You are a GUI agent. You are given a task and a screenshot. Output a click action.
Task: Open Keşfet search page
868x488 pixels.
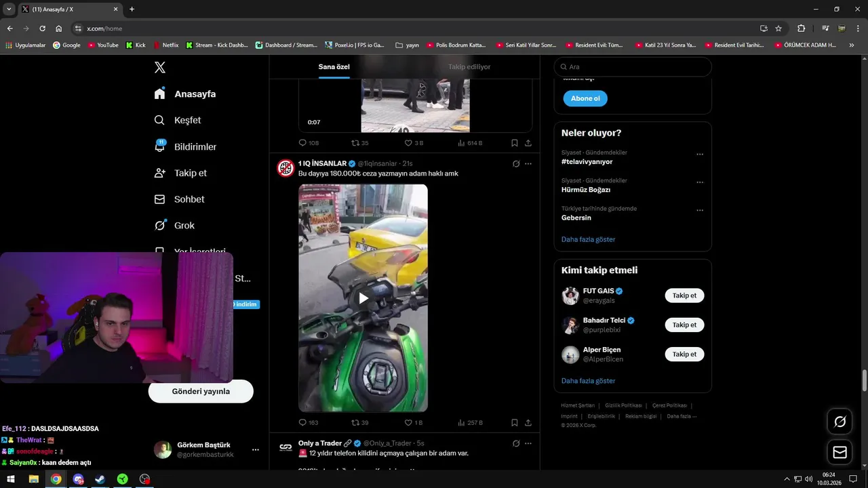(178, 120)
